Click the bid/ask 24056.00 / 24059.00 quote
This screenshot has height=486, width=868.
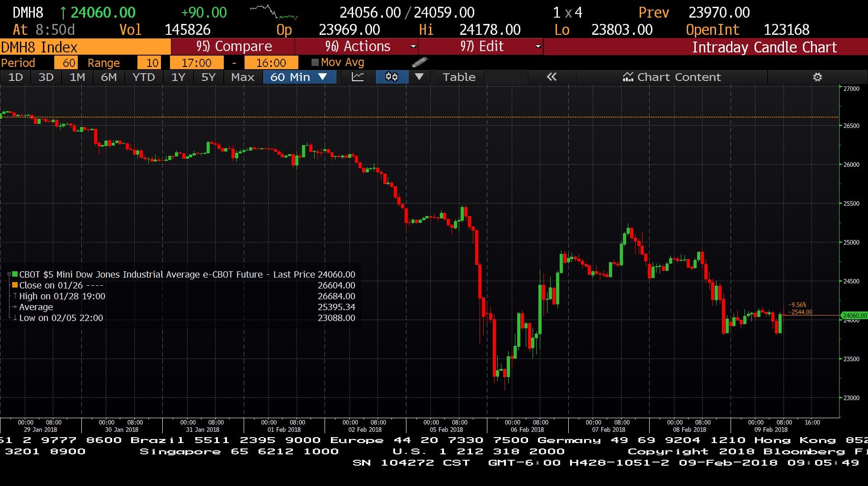(x=407, y=12)
